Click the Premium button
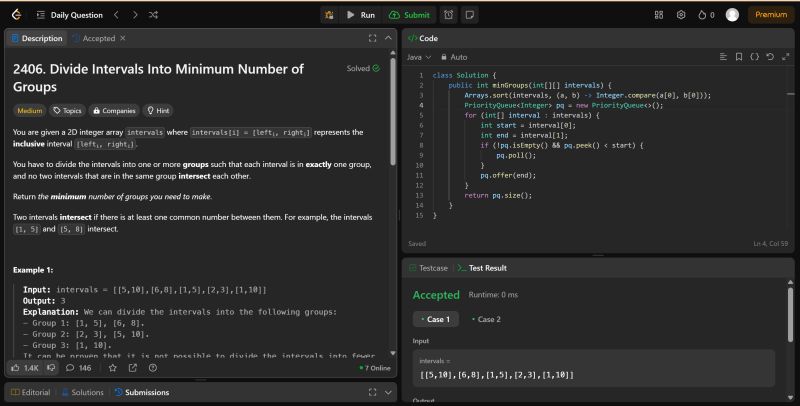 (x=771, y=15)
